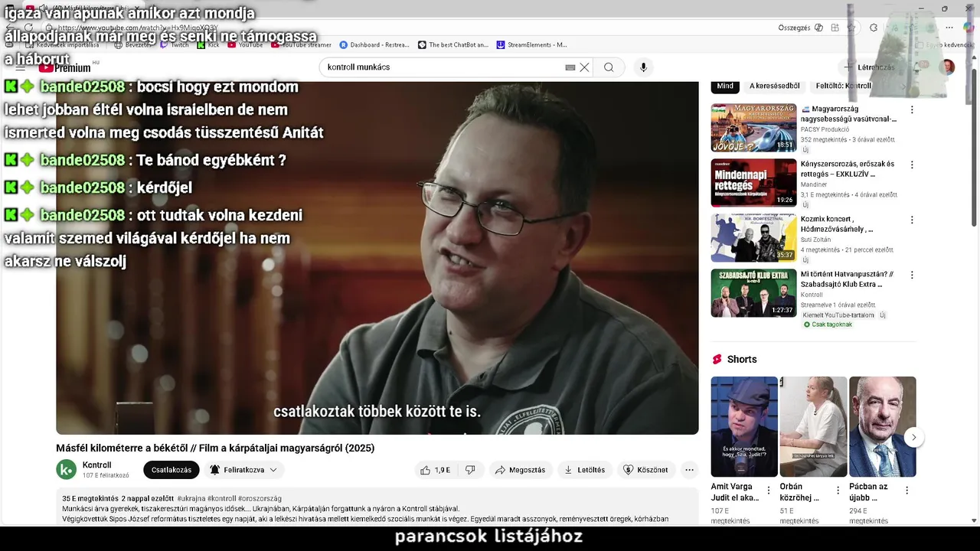Click the #ukrajna hashtag
The width and height of the screenshot is (980, 551).
(191, 498)
